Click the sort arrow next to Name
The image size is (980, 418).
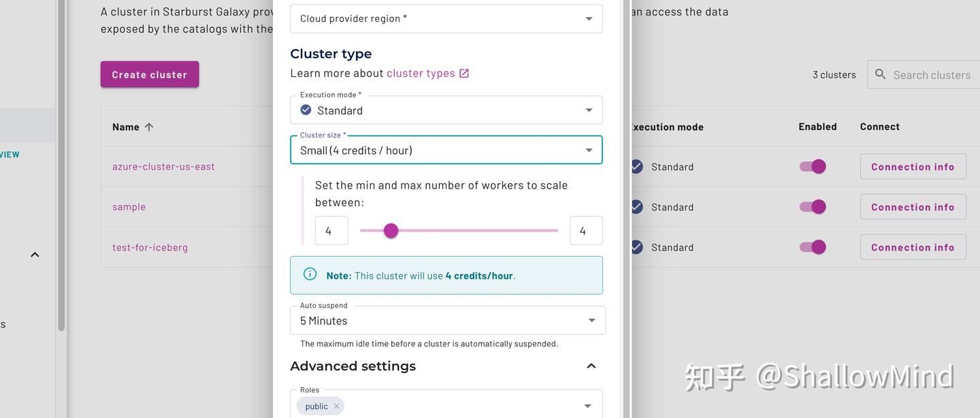point(149,127)
